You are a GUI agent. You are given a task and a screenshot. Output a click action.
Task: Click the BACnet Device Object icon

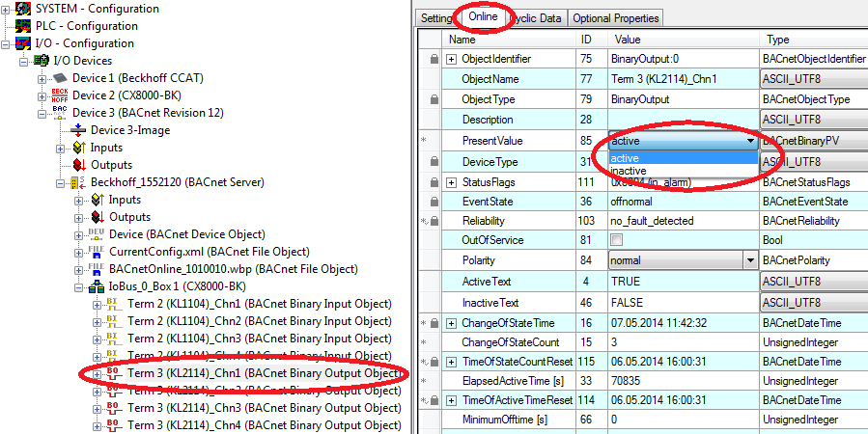tap(97, 233)
